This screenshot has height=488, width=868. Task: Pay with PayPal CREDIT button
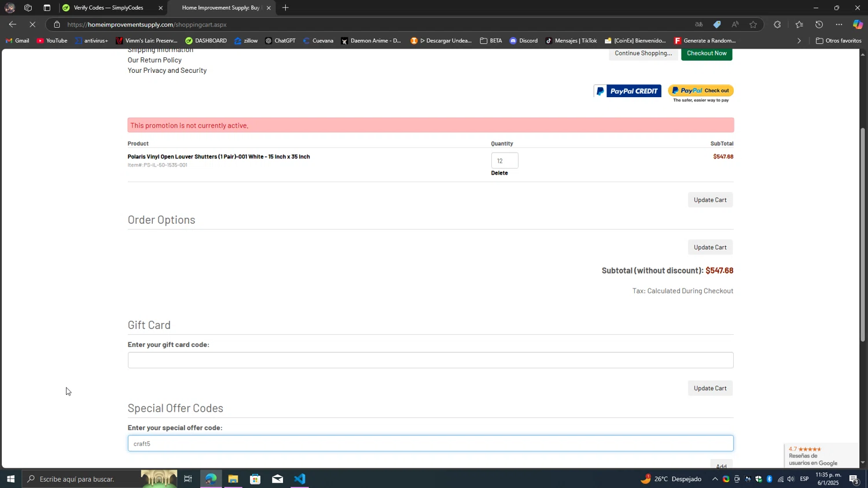[x=627, y=91]
